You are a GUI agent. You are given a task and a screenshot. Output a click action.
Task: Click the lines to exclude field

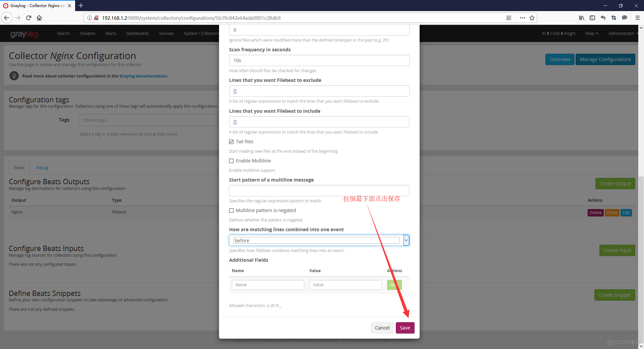point(319,91)
